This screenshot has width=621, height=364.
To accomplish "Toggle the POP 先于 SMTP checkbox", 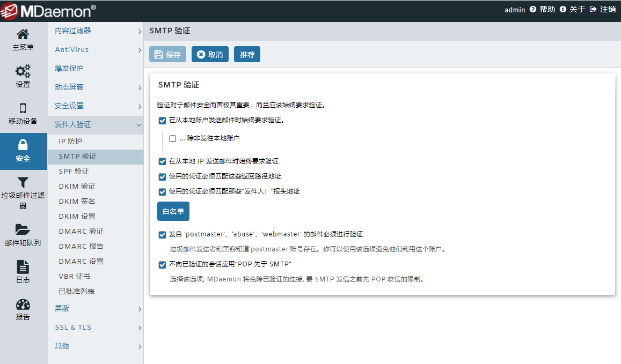I will tap(162, 265).
